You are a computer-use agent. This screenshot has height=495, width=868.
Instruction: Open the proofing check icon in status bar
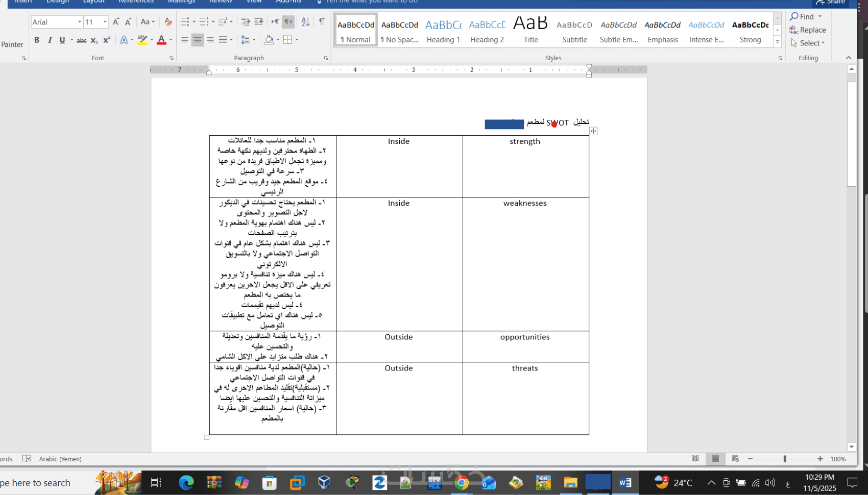pyautogui.click(x=27, y=459)
